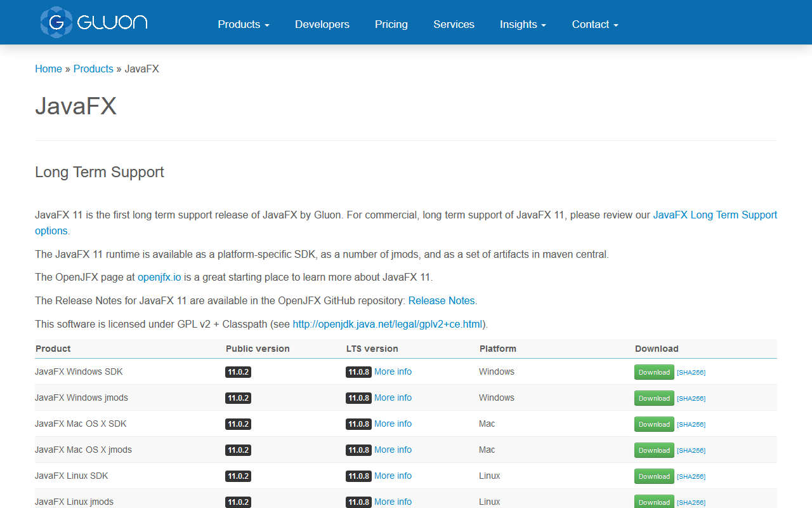Open the Services page

[x=454, y=24]
